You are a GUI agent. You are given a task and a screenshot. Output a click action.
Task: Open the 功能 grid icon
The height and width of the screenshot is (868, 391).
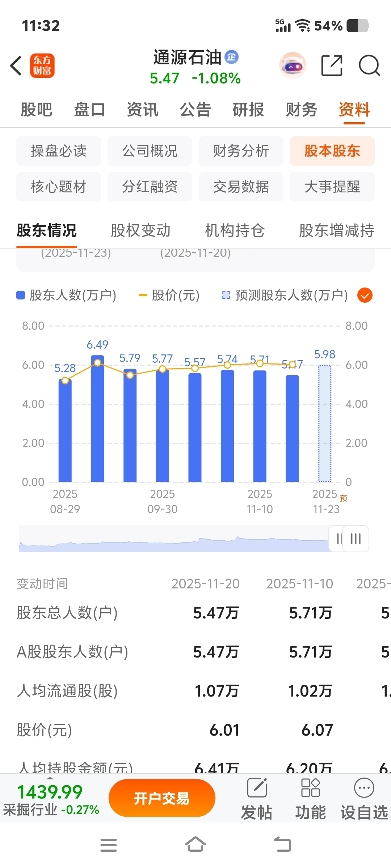coord(311,788)
